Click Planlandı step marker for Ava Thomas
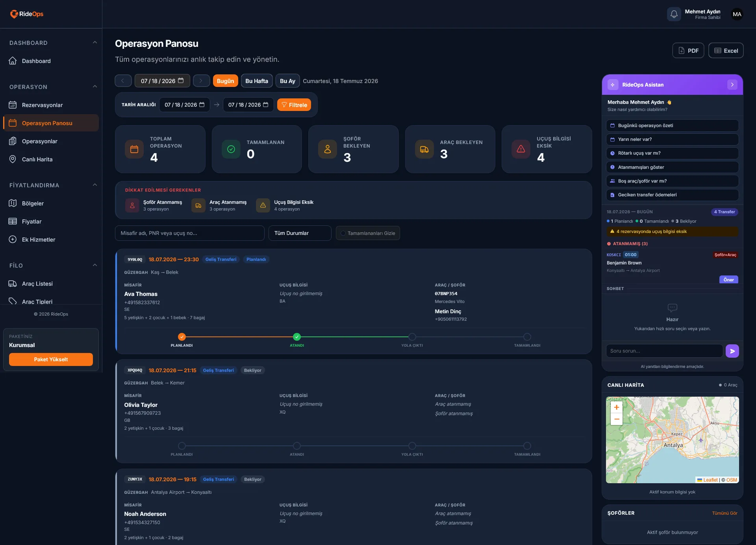The width and height of the screenshot is (756, 545). tap(182, 337)
